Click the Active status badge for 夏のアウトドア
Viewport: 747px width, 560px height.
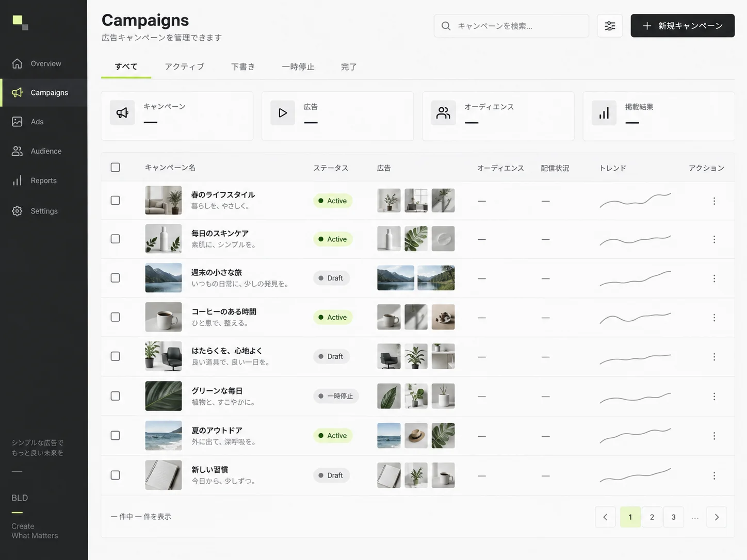point(333,436)
